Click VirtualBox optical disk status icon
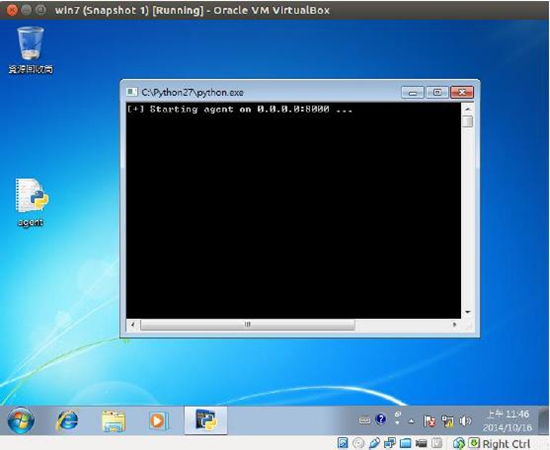 coord(358,443)
